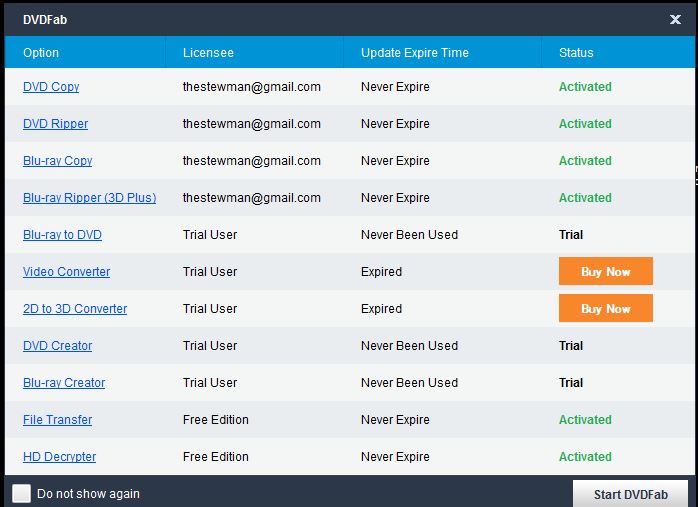This screenshot has width=698, height=507.
Task: Open the DVD Creator link
Action: (57, 345)
